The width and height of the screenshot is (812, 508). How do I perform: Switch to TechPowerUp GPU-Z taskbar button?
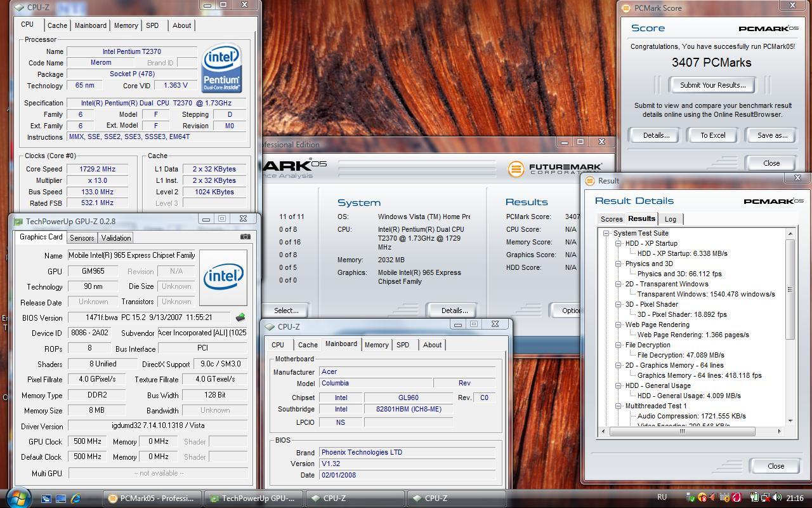(x=255, y=498)
